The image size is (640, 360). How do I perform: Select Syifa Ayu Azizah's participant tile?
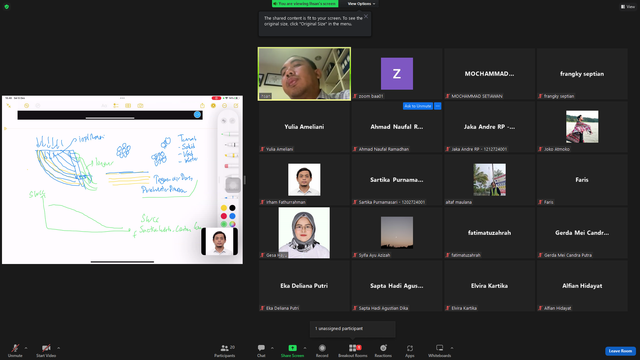(397, 233)
